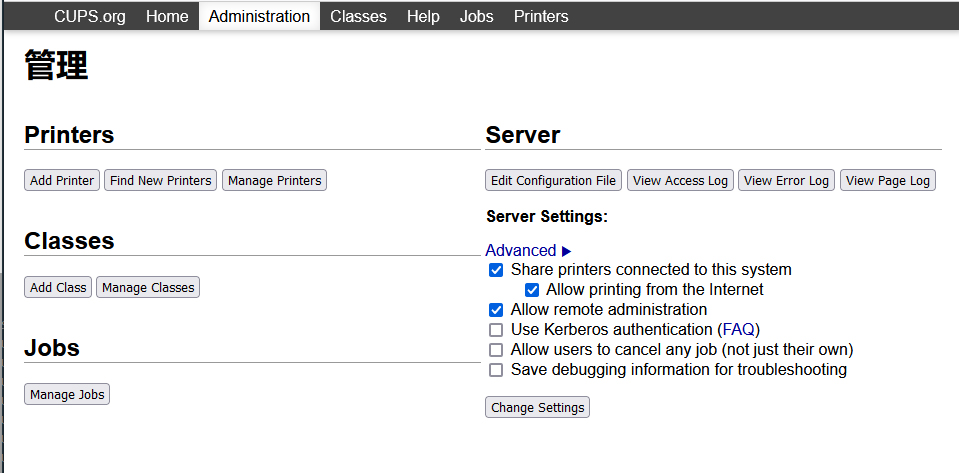Uncheck Share printers connected to this system
The width and height of the screenshot is (959, 473).
496,270
